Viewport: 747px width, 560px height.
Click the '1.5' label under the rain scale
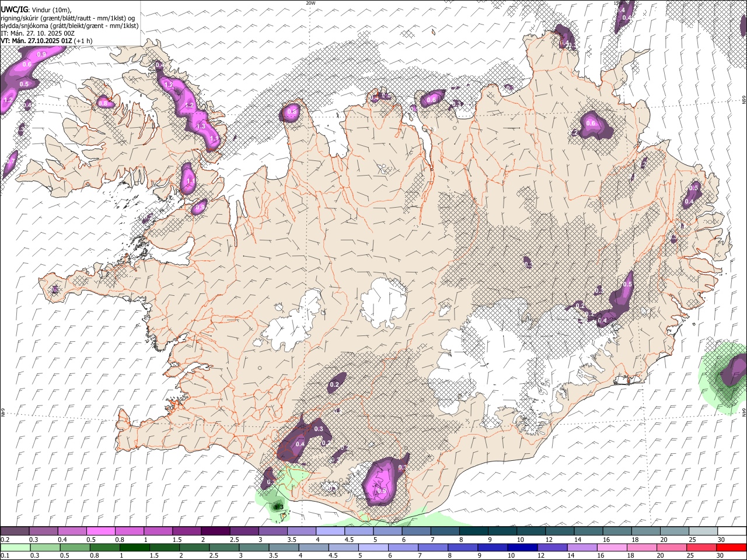point(154,555)
